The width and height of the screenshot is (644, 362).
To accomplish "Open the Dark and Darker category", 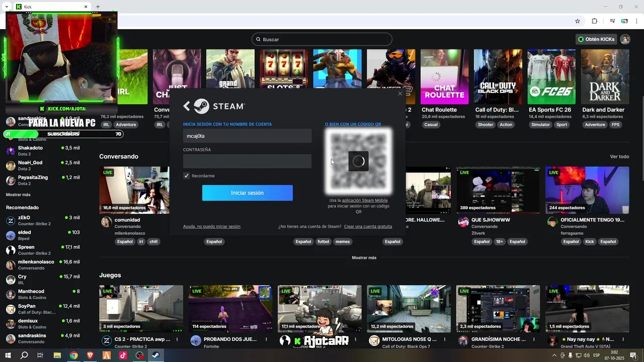I will (x=605, y=76).
